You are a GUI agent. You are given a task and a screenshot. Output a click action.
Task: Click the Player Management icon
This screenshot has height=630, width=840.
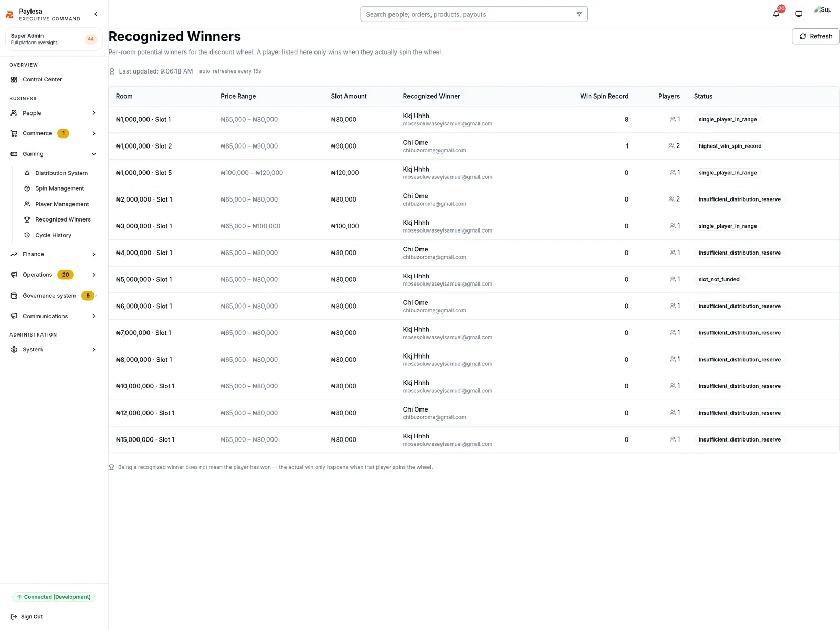tap(27, 204)
